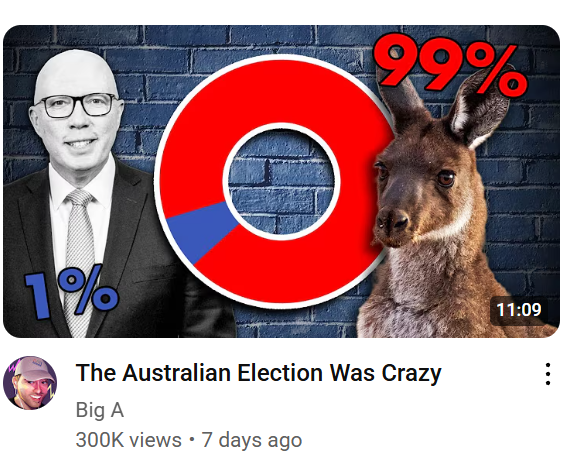Screen dimensions: 574x473
Task: Click the 7 days ago upload date
Action: coord(252,440)
